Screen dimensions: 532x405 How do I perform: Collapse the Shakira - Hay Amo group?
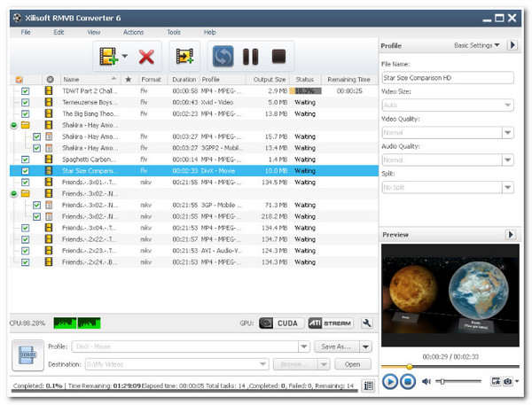(x=13, y=125)
